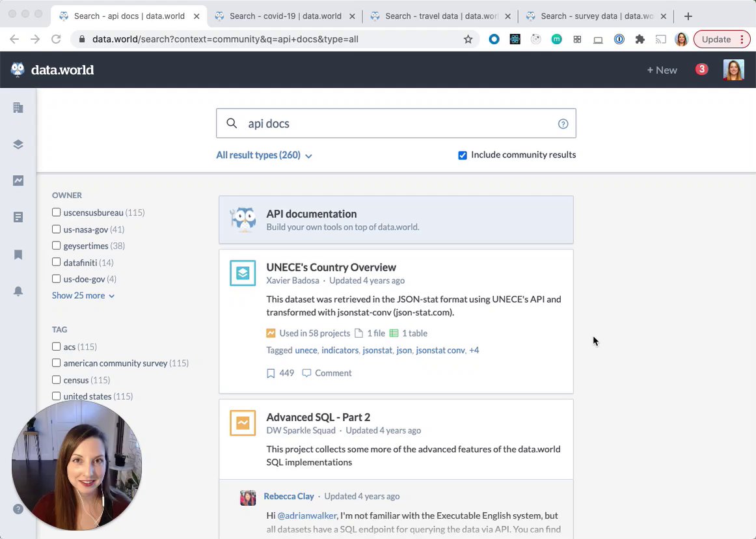
Task: Open the layers icon in left sidebar
Action: [x=18, y=145]
